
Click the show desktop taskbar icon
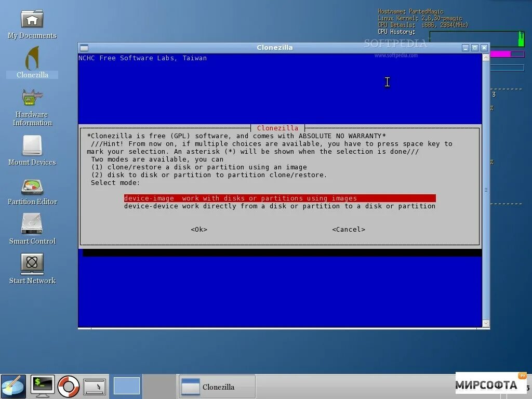(95, 387)
